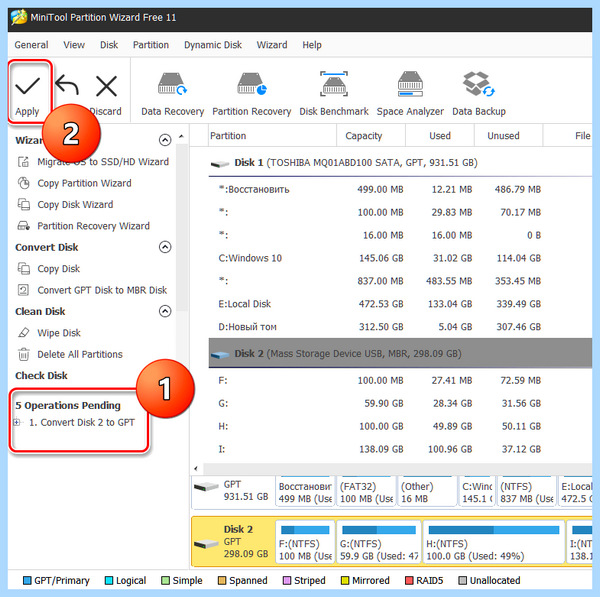Click the Disk 2 drive icon in the list header
The height and width of the screenshot is (597, 600).
click(220, 355)
